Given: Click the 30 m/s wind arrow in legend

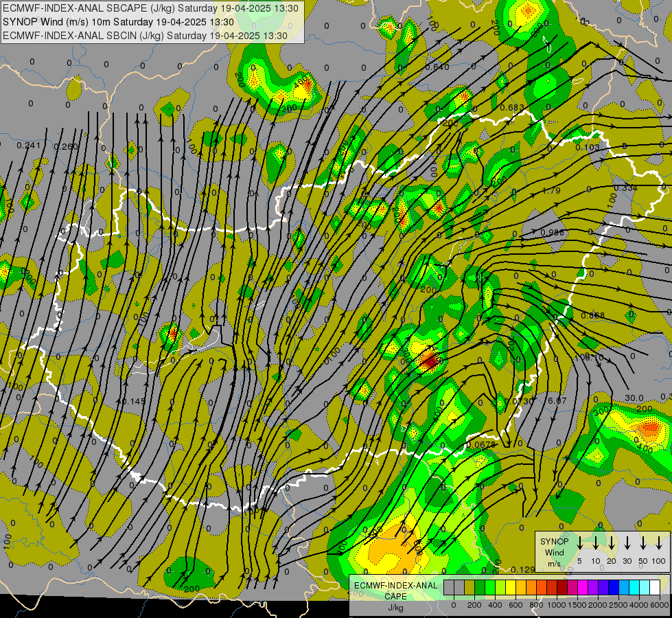Looking at the screenshot, I should [627, 542].
